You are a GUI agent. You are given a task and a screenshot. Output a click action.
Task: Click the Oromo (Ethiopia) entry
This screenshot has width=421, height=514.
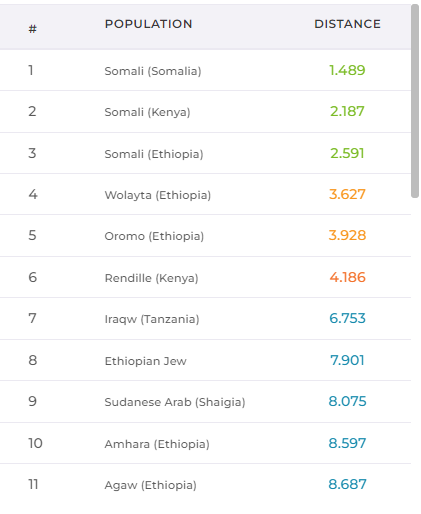[154, 236]
